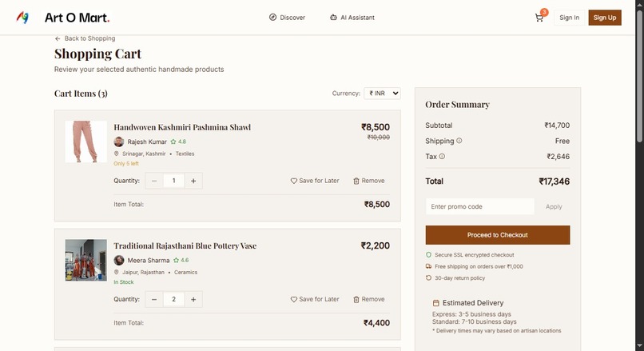The height and width of the screenshot is (351, 644).
Task: Click the Art O Mart logo
Action: click(x=62, y=18)
